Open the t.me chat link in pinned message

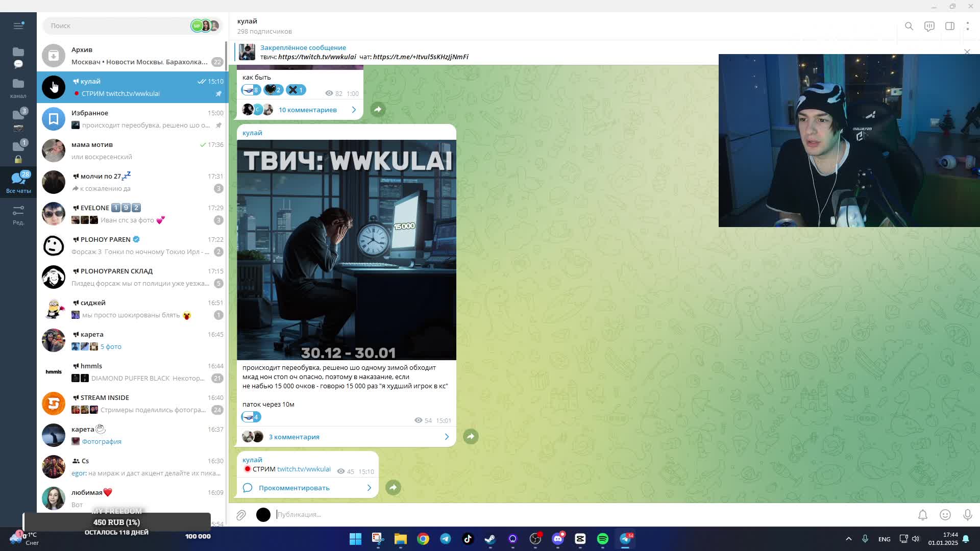(421, 57)
